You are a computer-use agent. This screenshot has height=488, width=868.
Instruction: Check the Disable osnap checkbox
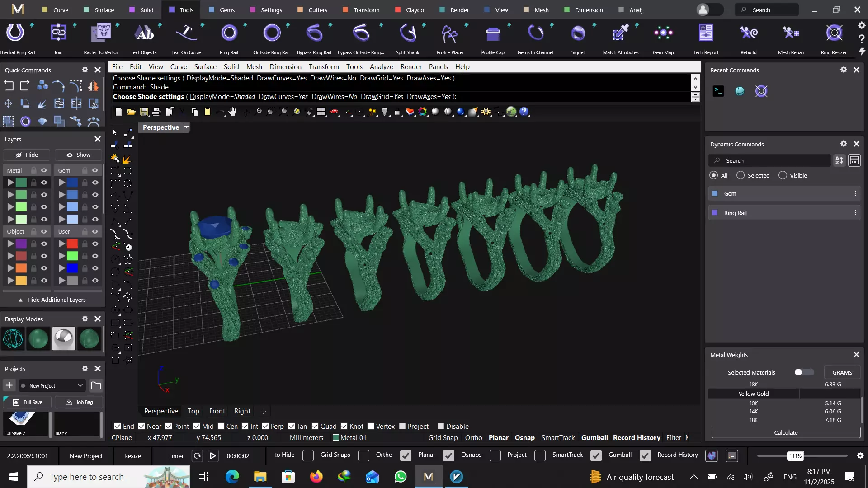441,426
